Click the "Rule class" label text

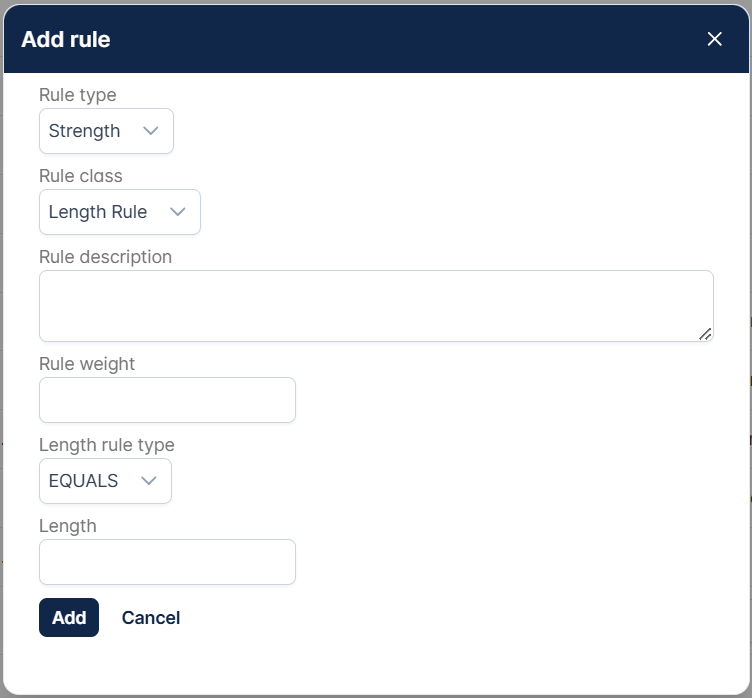pos(80,176)
